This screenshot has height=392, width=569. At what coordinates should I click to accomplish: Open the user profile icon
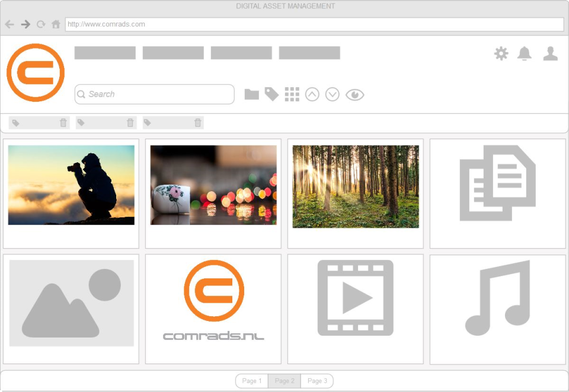tap(551, 54)
